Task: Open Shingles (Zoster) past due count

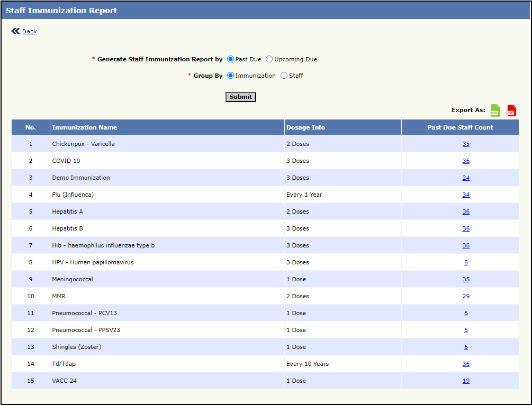Action: tap(466, 347)
